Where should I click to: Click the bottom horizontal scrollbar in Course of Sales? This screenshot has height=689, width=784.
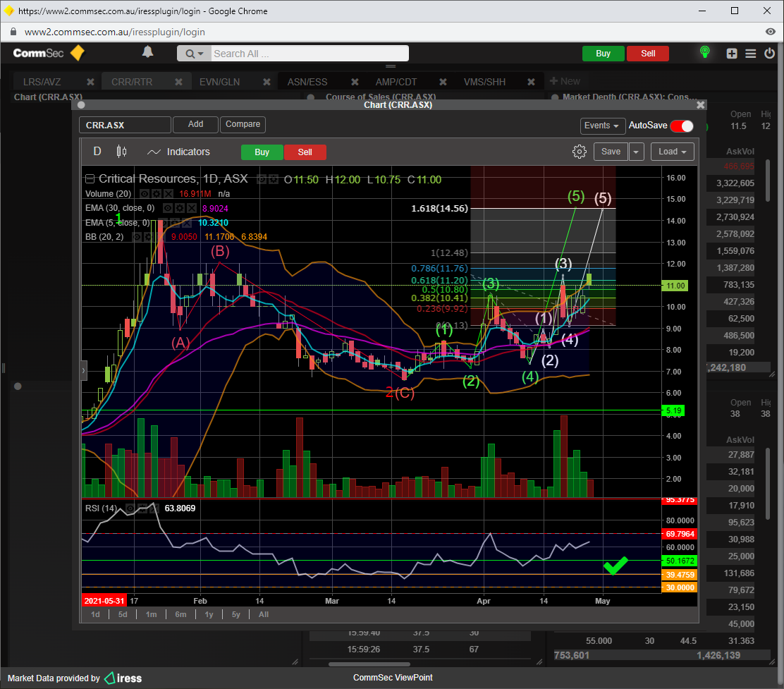point(369,664)
